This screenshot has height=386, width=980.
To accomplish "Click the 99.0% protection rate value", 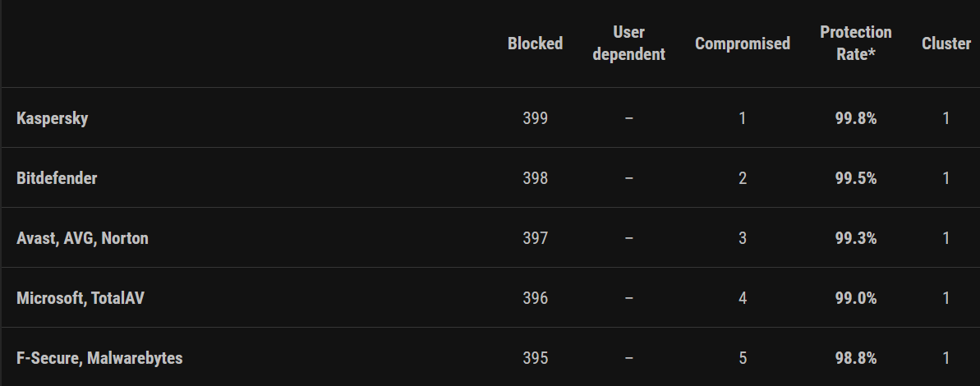I will tap(856, 299).
